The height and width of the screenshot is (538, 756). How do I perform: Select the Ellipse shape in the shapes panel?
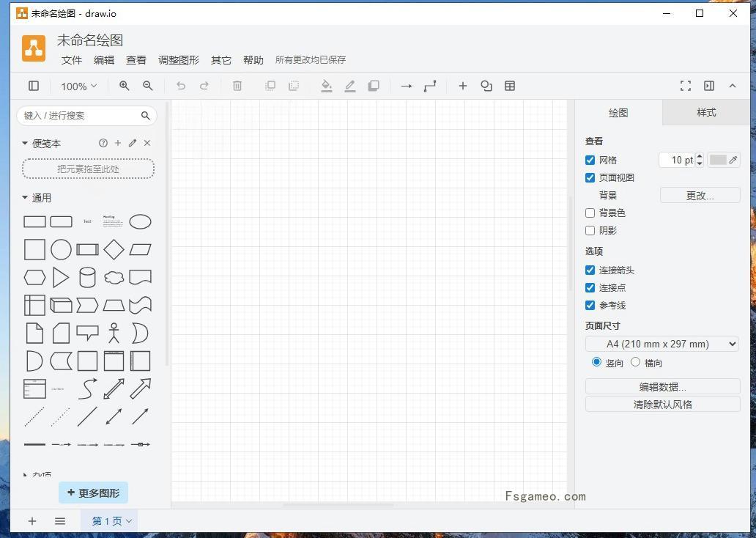pyautogui.click(x=140, y=221)
